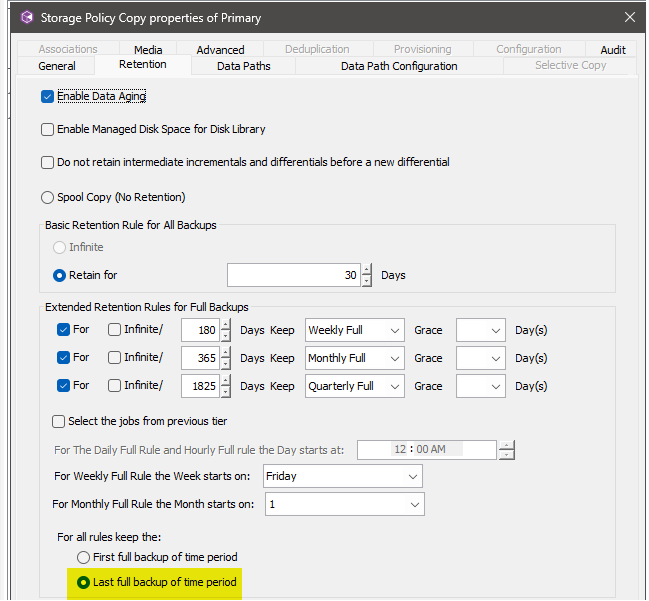The height and width of the screenshot is (601, 649).
Task: Increase the Retain for days spinner value
Action: [367, 269]
